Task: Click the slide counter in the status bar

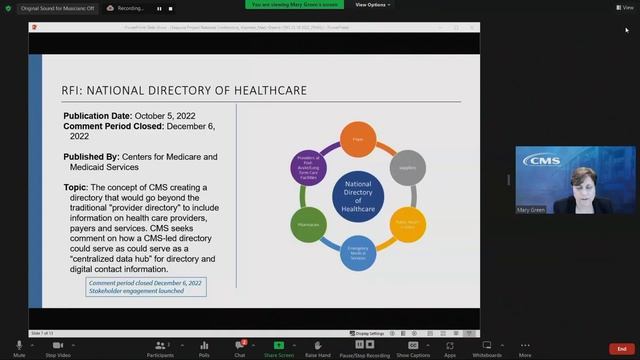Action: tap(42, 333)
